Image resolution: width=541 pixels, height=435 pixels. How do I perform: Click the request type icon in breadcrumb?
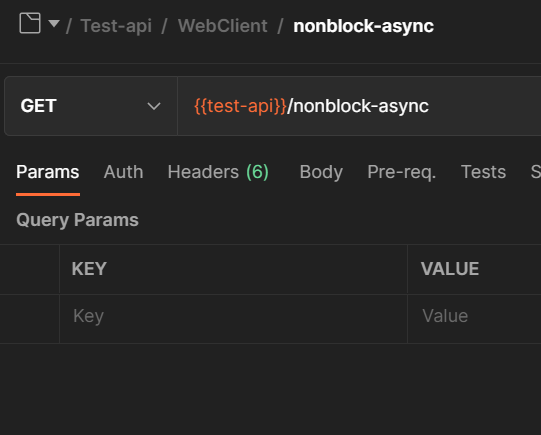(30, 23)
